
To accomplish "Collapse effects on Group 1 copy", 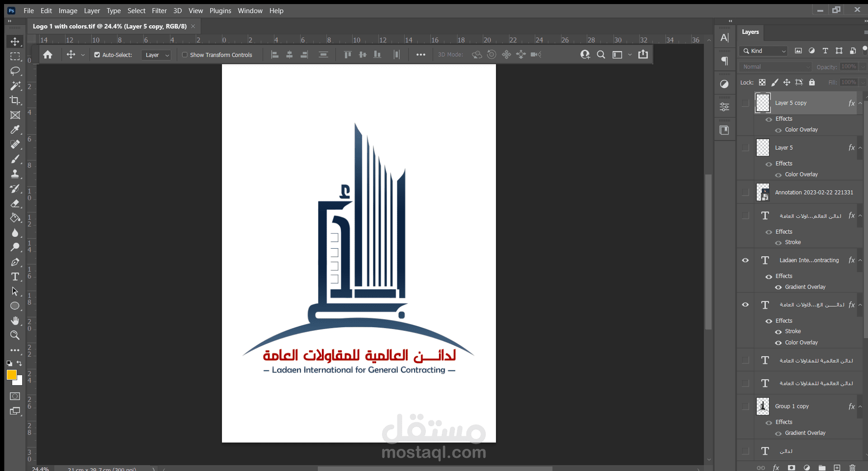I will pyautogui.click(x=860, y=406).
